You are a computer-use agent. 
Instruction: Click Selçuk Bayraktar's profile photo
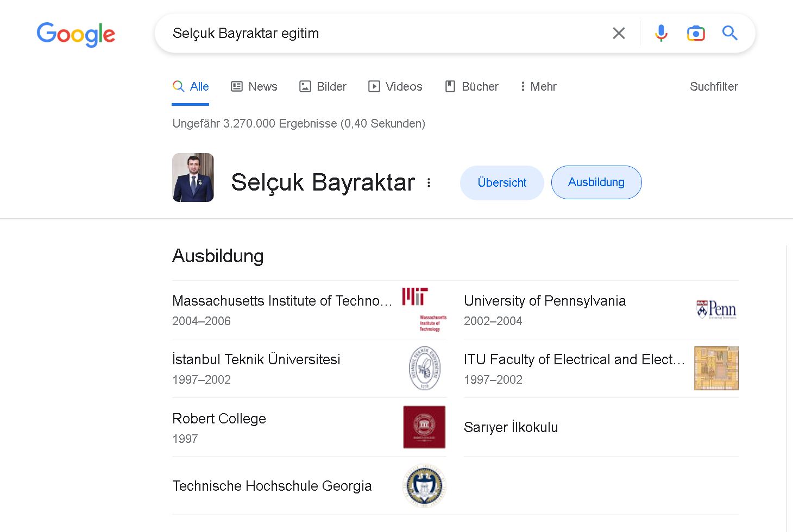(193, 178)
